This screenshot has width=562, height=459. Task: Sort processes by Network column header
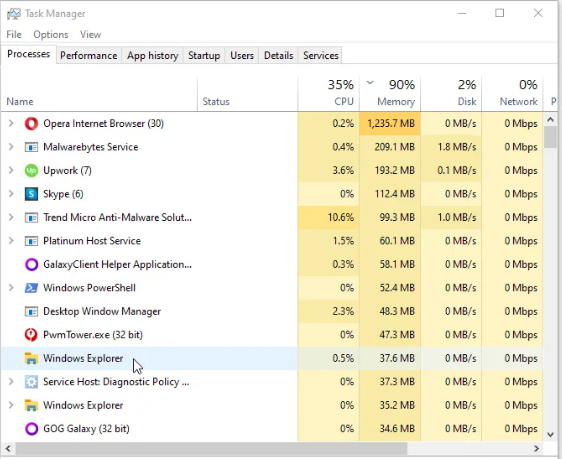point(512,94)
